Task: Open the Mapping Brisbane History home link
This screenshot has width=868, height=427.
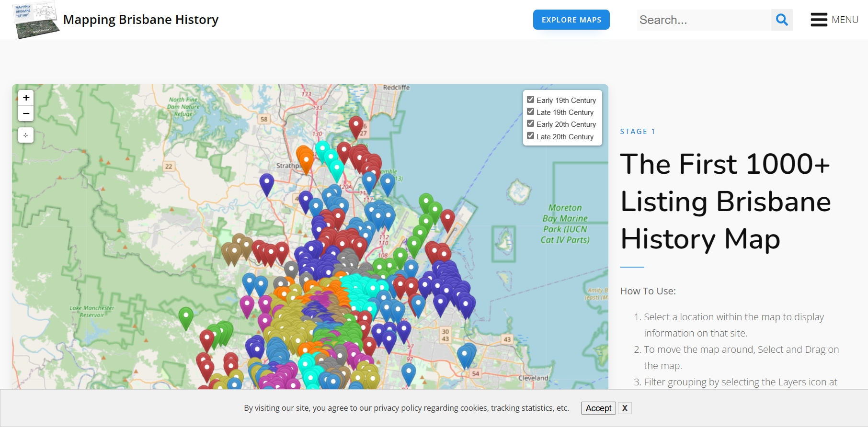Action: (141, 20)
